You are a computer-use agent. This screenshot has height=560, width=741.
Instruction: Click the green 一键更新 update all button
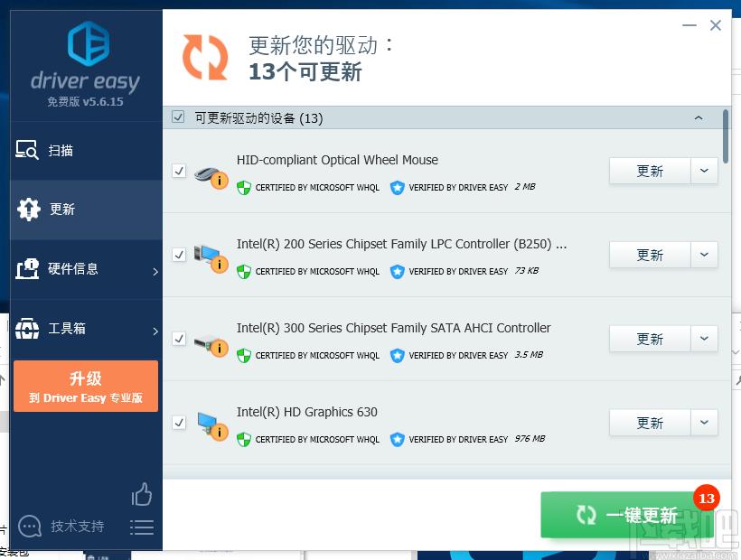[626, 515]
